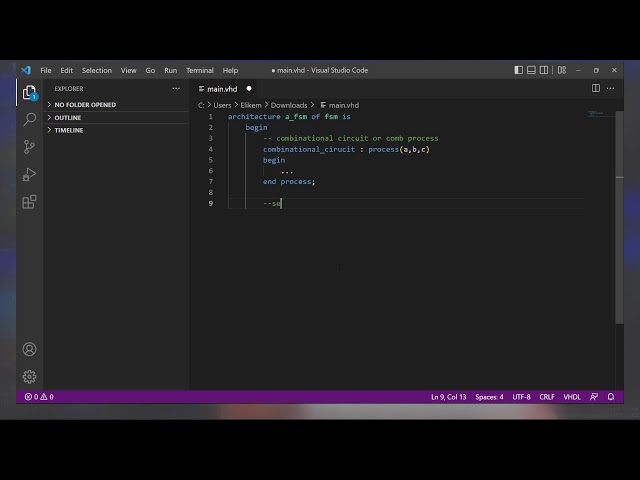
Task: Change encoding via UTF-8
Action: (x=521, y=397)
